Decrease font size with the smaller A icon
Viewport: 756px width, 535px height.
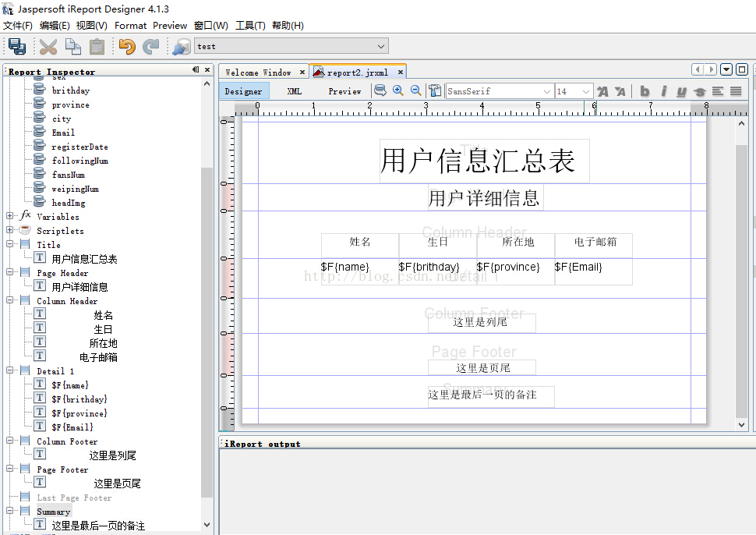tap(620, 91)
